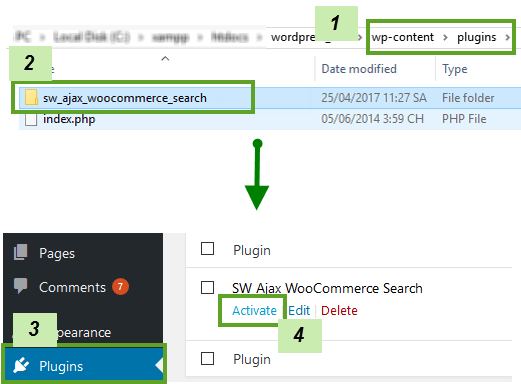Click the Plugins plug icon
521x384 pixels.
[x=21, y=365]
